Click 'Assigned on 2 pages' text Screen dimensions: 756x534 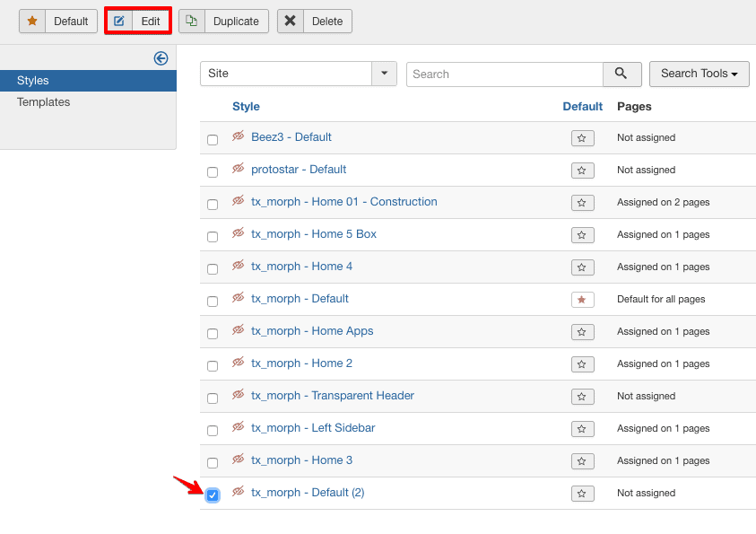tap(664, 202)
